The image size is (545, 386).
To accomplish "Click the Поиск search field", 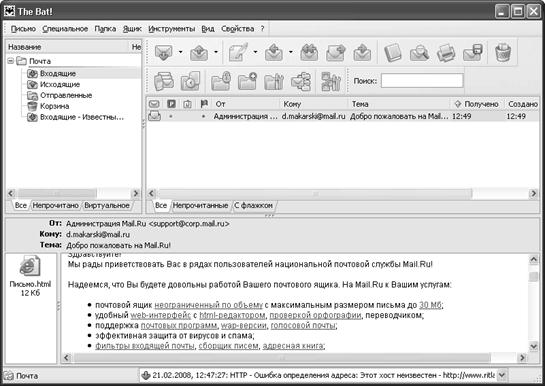I will [x=422, y=81].
